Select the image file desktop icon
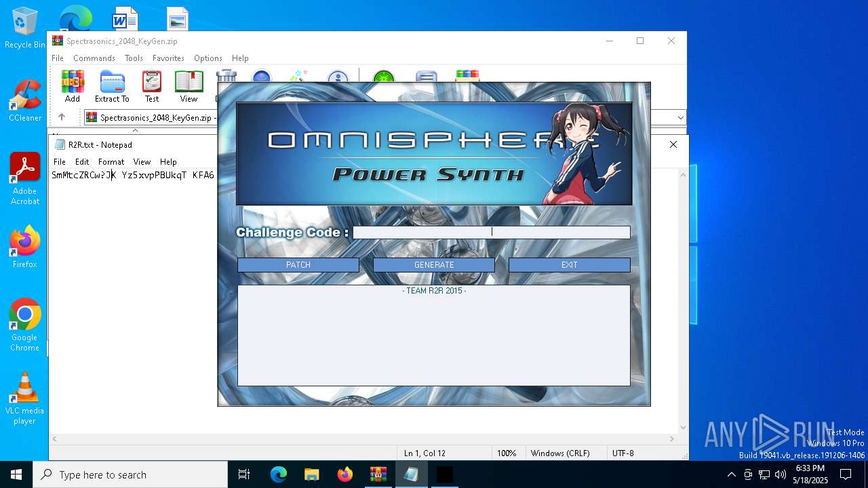Screen dimensions: 868x488 178,19
